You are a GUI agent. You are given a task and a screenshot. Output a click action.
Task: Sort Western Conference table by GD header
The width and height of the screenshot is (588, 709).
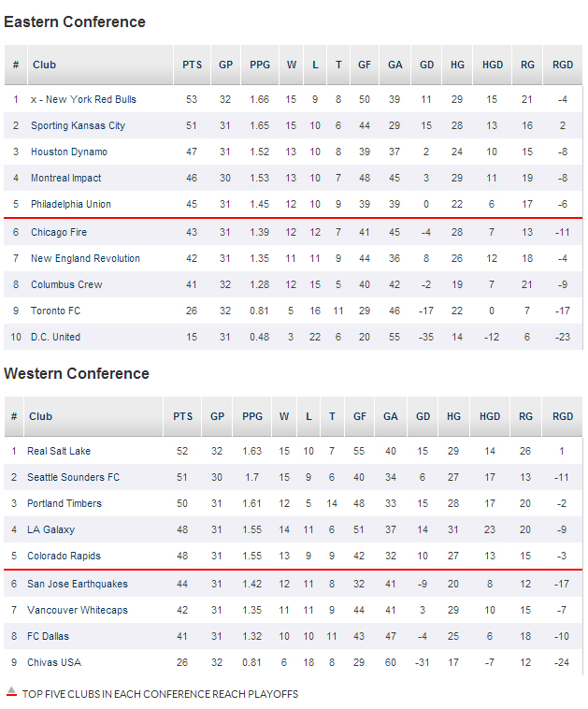(x=423, y=416)
